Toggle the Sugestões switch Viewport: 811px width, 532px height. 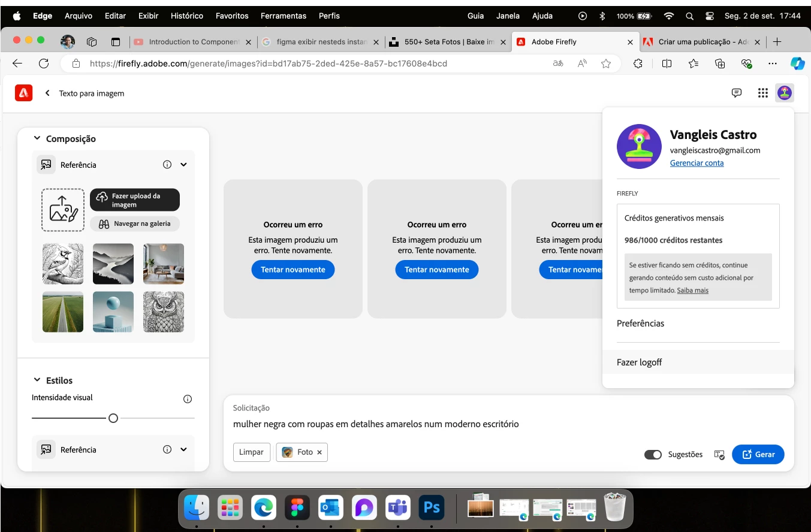point(653,455)
